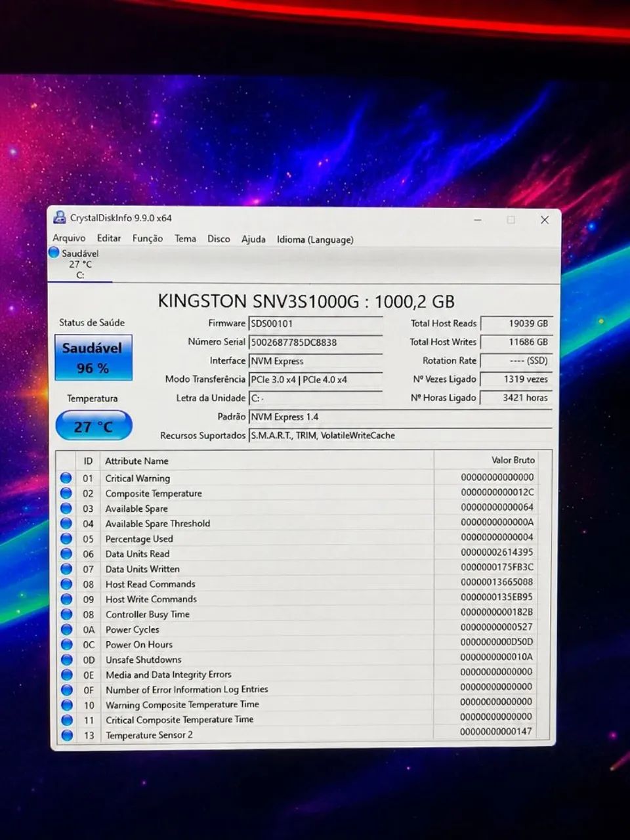This screenshot has height=840, width=630.
Task: Click the status orb for Critical Warning
Action: (x=66, y=478)
